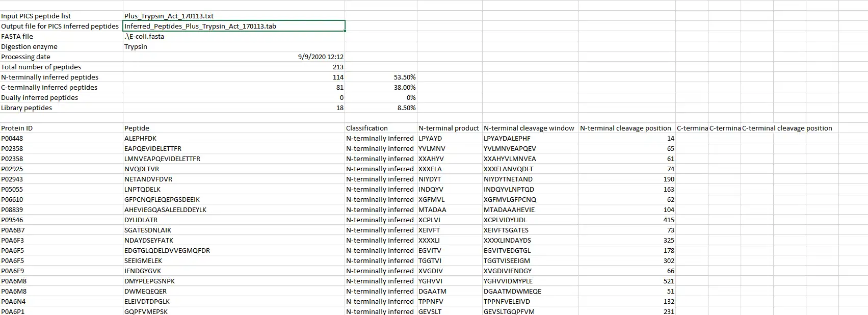Select the Peptide column header
Viewport: 868px width, 315px height.
[234, 128]
